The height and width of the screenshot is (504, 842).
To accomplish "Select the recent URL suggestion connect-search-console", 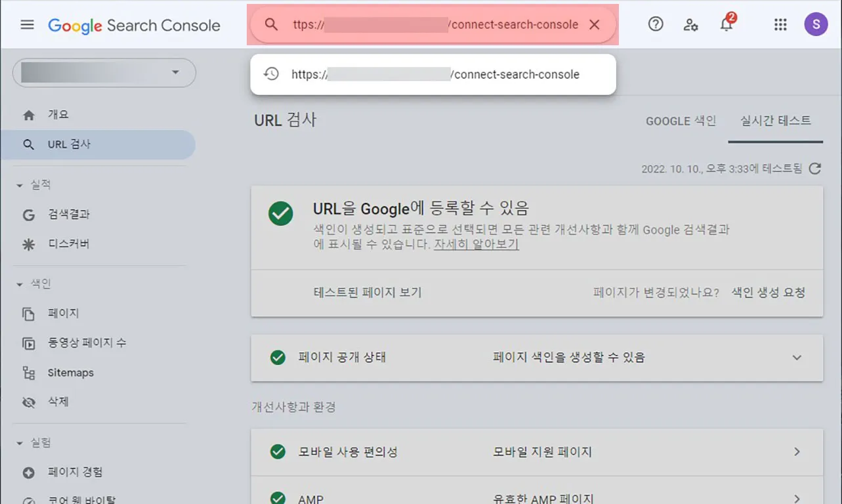I will pos(433,74).
